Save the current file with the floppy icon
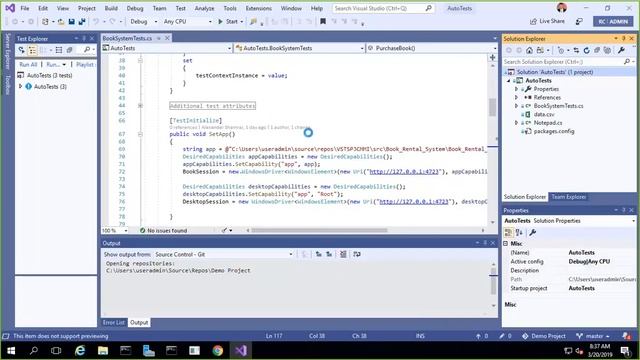Viewport: 640px width, 360px height. [x=71, y=22]
